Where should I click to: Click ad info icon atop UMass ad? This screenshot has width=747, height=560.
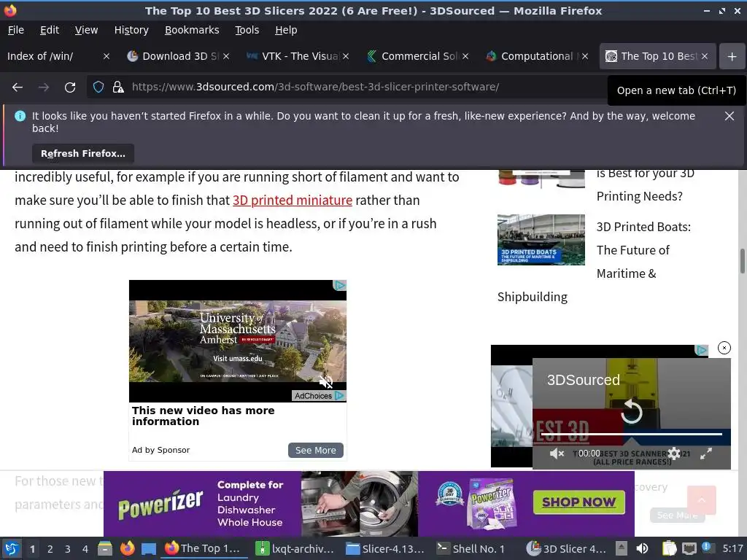point(340,285)
